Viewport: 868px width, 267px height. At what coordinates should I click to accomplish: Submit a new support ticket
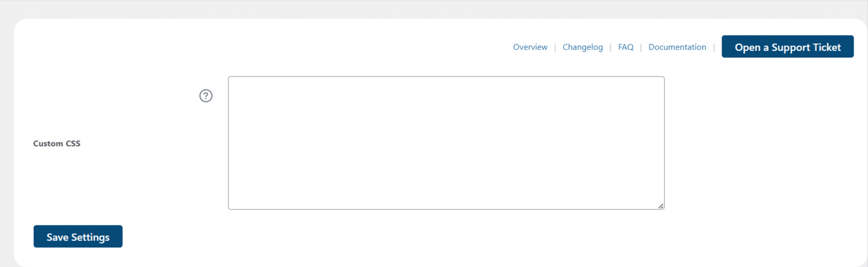pyautogui.click(x=787, y=47)
